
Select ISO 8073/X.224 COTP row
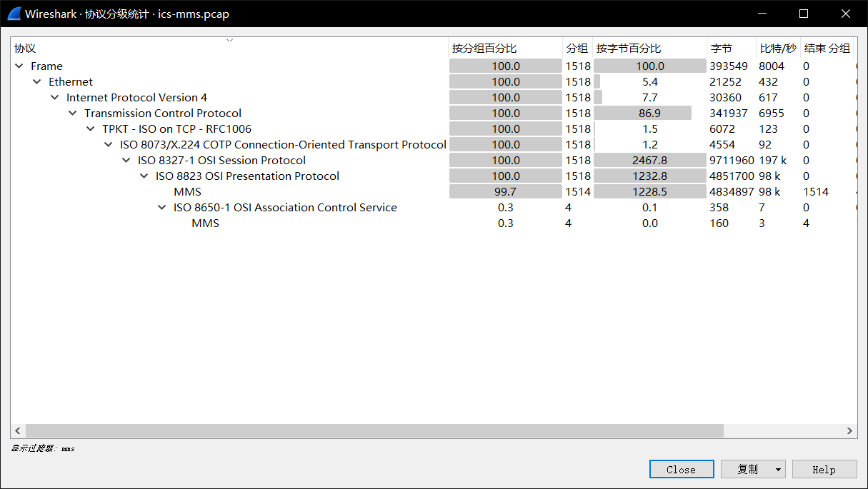(283, 145)
